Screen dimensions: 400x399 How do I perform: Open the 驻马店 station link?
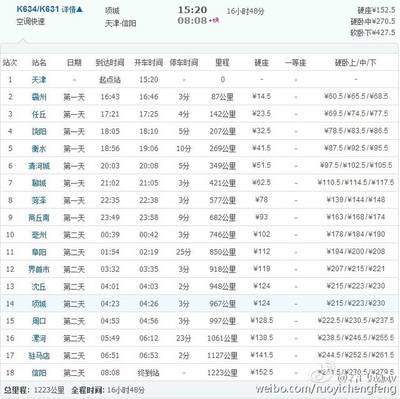click(x=39, y=356)
